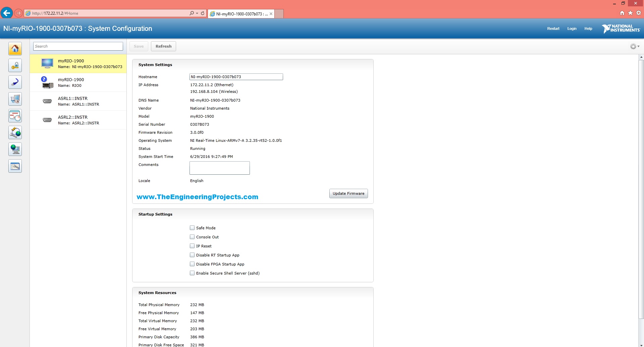The width and height of the screenshot is (644, 347).
Task: Enable the Console Out checkbox
Action: tap(192, 237)
